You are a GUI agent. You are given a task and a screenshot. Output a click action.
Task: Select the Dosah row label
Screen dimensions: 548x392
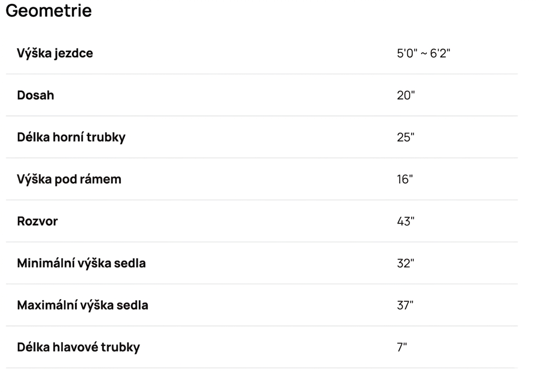[35, 95]
